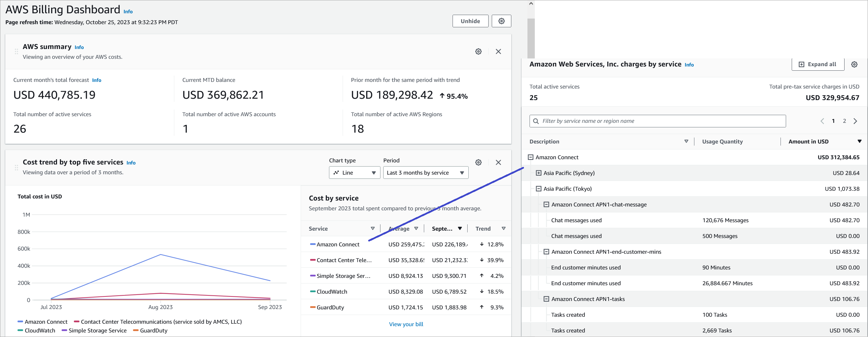Select page 2 of the services list
Image resolution: width=868 pixels, height=337 pixels.
pos(845,121)
